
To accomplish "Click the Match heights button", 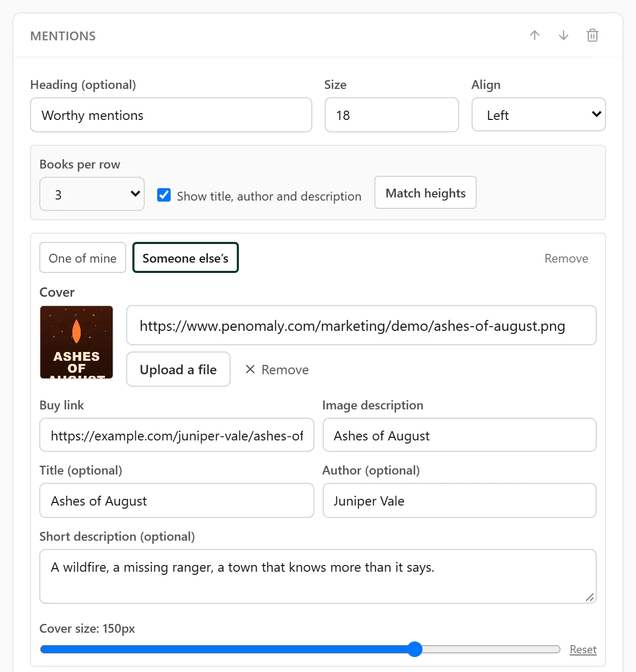I will (x=425, y=192).
